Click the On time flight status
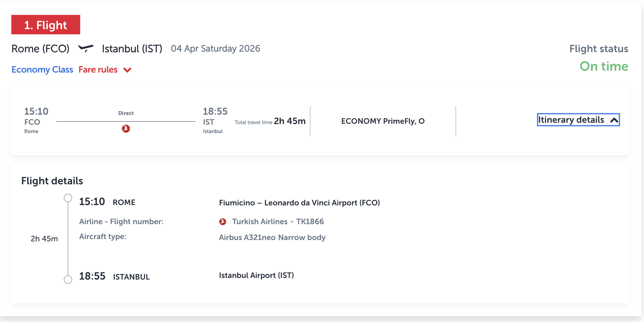Image resolution: width=644 pixels, height=322 pixels. point(604,66)
